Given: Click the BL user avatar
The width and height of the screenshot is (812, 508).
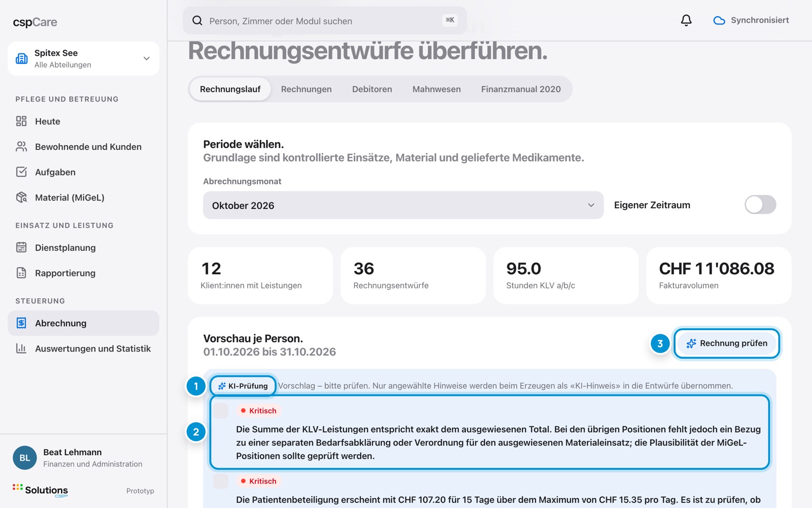Looking at the screenshot, I should pyautogui.click(x=25, y=458).
